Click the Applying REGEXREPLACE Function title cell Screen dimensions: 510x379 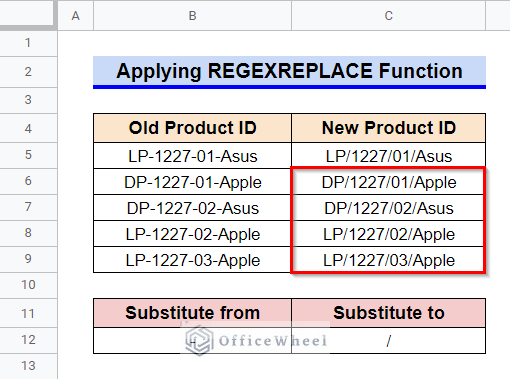[x=289, y=72]
